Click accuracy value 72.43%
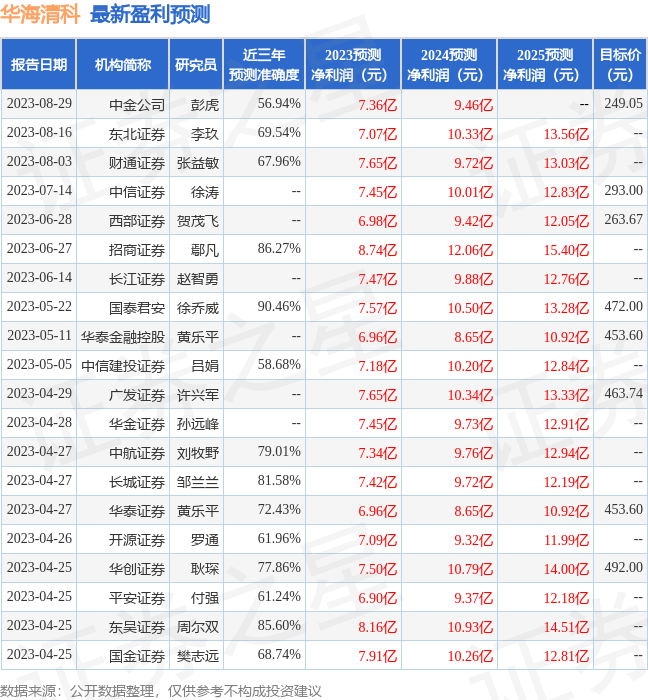The image size is (648, 700). [279, 510]
